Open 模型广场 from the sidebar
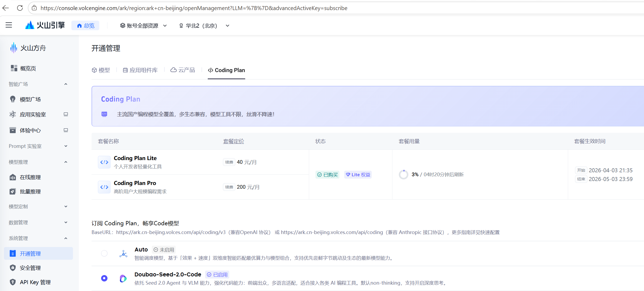This screenshot has height=291, width=644. coord(30,99)
